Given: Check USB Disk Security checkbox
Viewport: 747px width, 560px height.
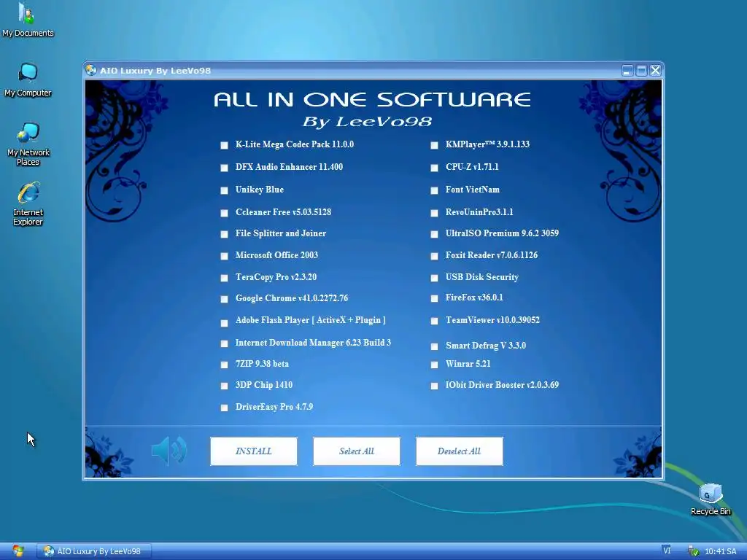Looking at the screenshot, I should pyautogui.click(x=435, y=278).
